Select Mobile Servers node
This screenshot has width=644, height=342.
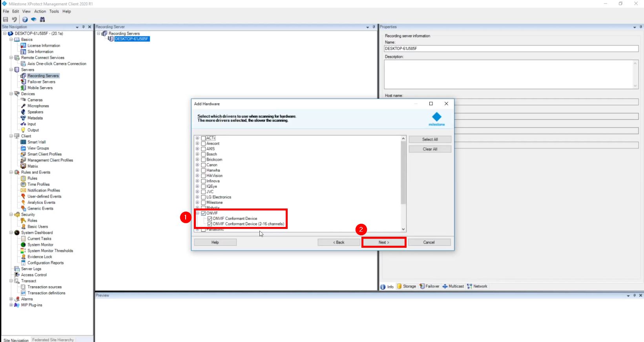pos(40,88)
